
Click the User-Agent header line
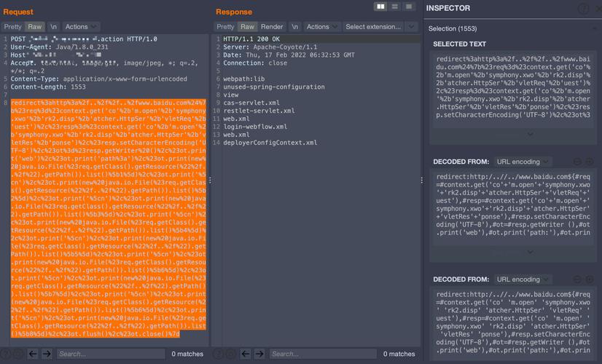point(59,47)
